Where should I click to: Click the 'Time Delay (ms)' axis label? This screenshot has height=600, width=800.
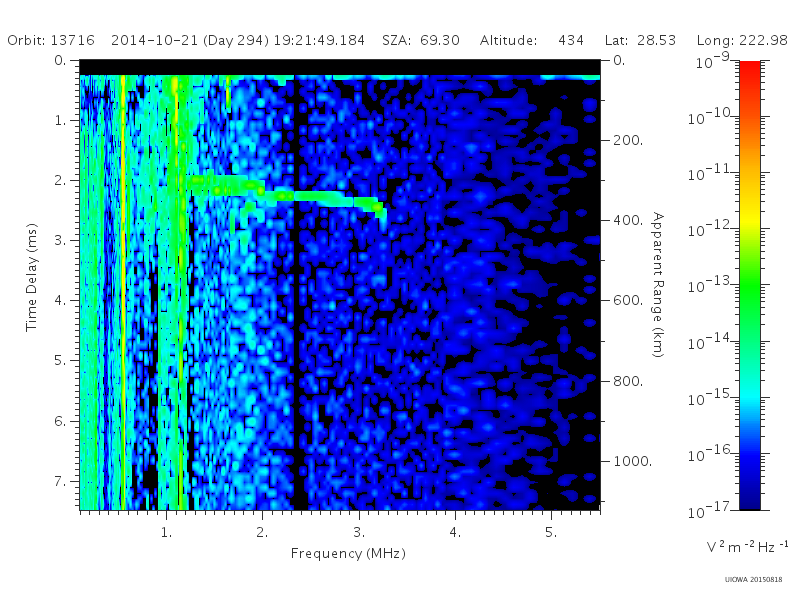pos(32,277)
